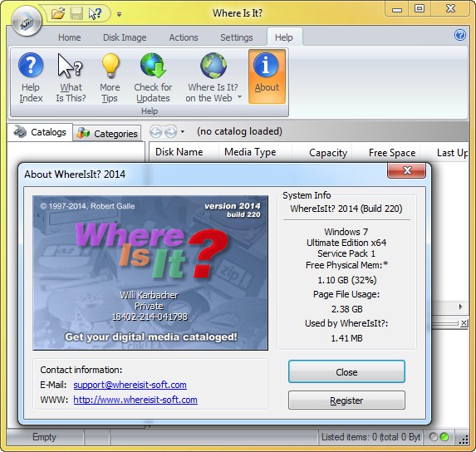
Task: Click the horizontal scrollbar right arrow
Action: click(460, 307)
